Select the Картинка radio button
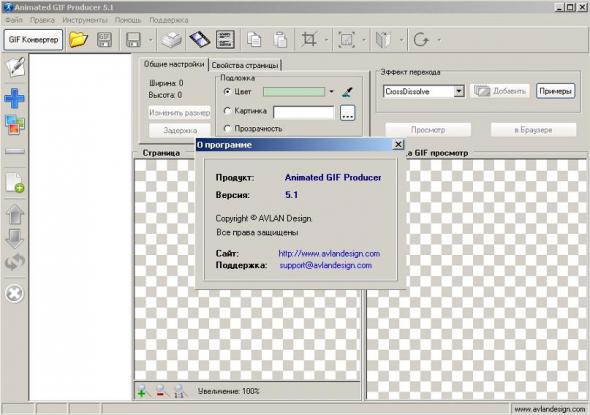This screenshot has height=415, width=590. click(227, 111)
